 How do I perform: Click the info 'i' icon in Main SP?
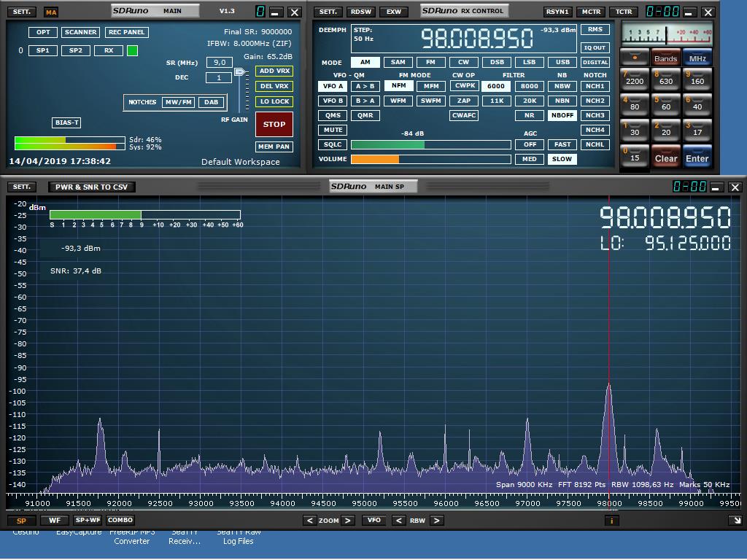point(612,521)
